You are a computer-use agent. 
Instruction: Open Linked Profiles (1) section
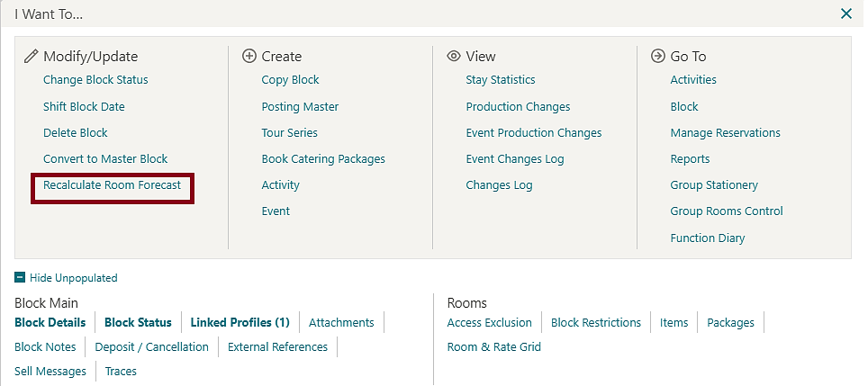(240, 322)
